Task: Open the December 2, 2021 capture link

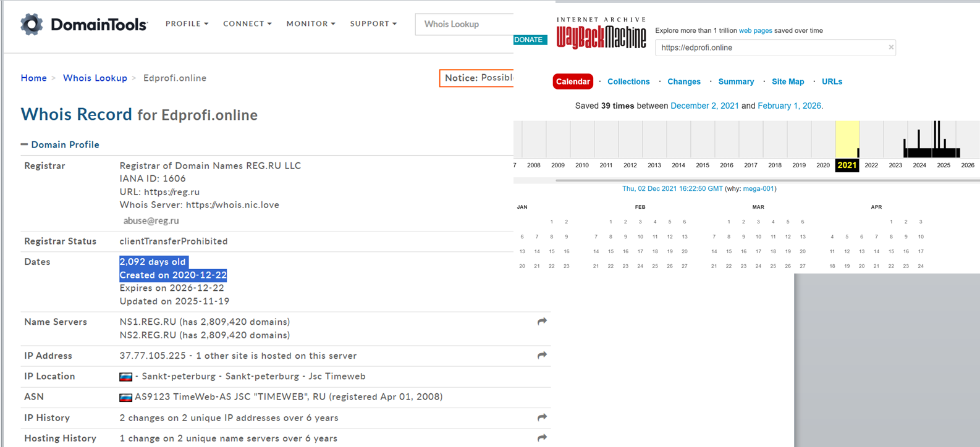Action: click(704, 106)
